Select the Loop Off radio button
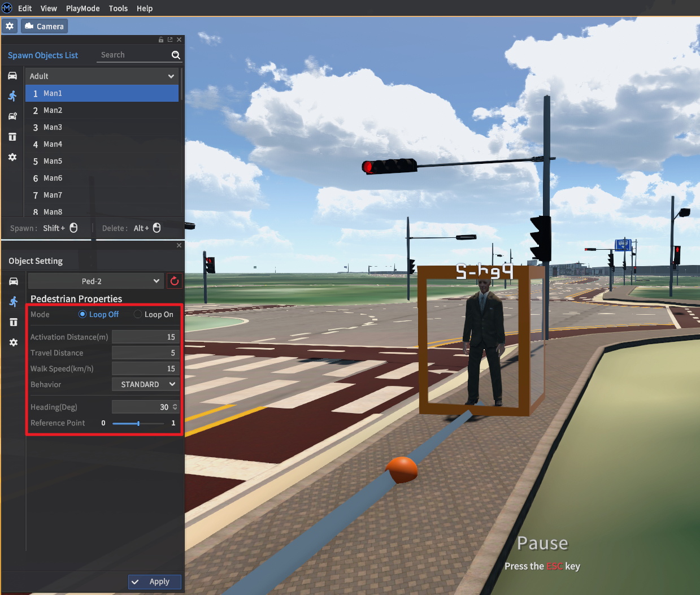The width and height of the screenshot is (700, 595). click(x=82, y=314)
